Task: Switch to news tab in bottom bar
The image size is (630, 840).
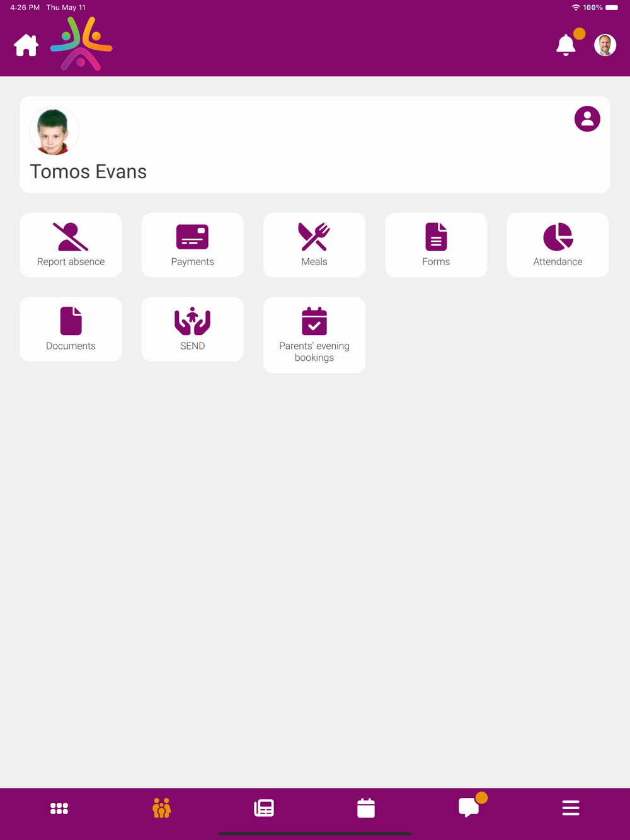Action: tap(264, 808)
